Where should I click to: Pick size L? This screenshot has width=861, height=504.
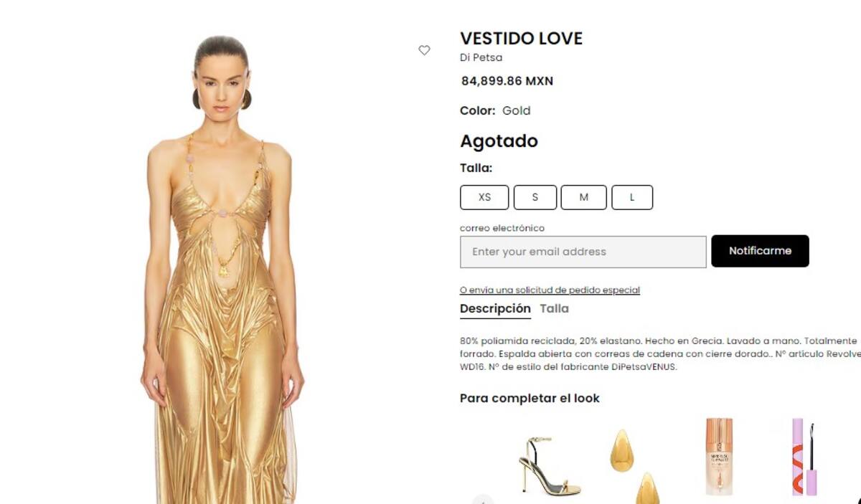point(632,197)
